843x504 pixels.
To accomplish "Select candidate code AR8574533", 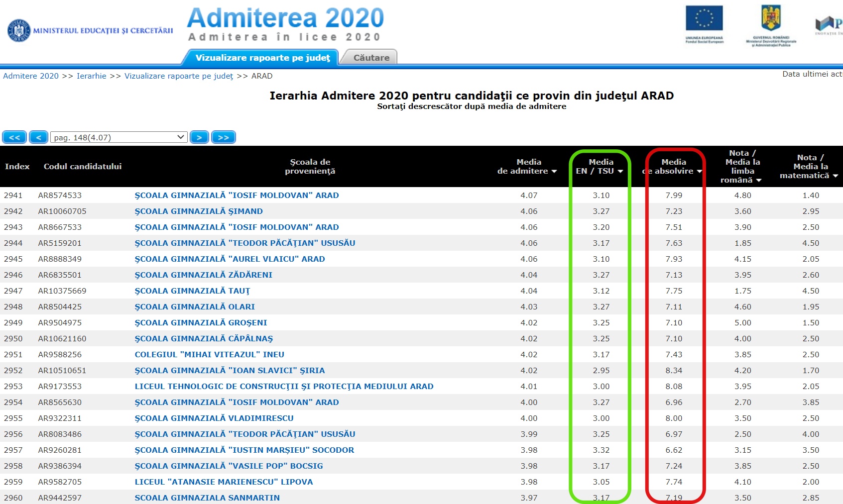I will (x=60, y=195).
